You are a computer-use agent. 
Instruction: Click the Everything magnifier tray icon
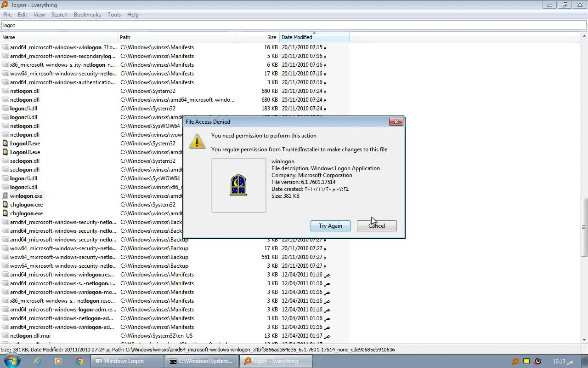[x=515, y=361]
